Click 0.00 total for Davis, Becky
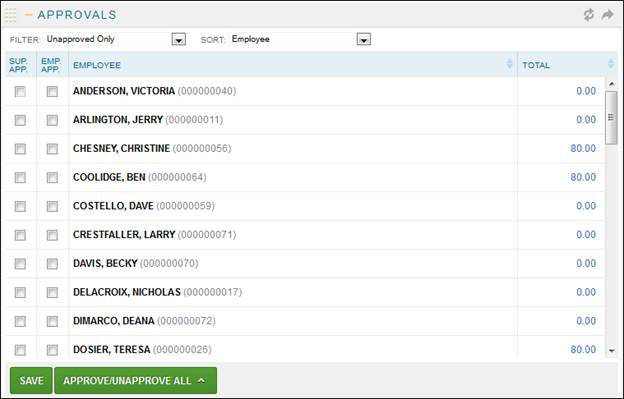Image resolution: width=624 pixels, height=399 pixels. 586,263
